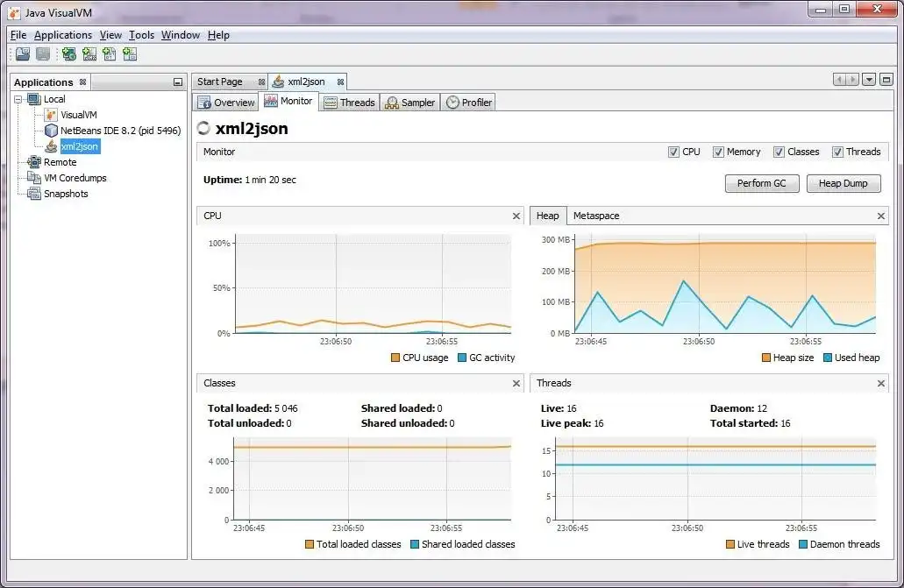Click the xml2json Java cup icon in tree

click(51, 145)
